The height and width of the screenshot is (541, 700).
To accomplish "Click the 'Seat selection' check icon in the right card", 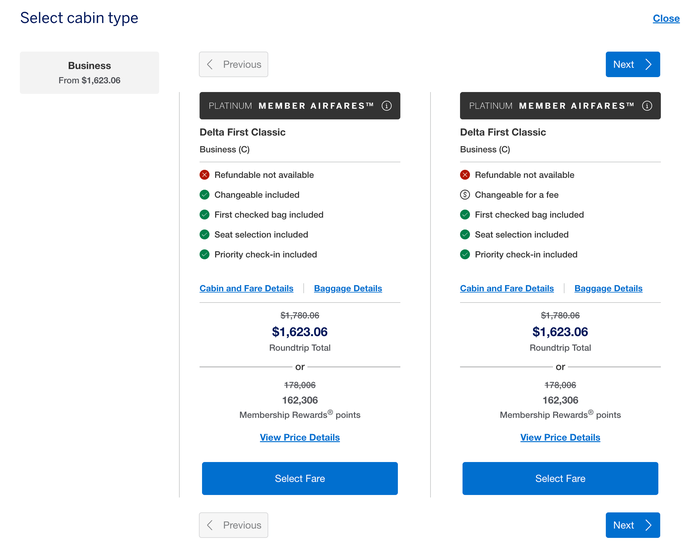I will 465,234.
